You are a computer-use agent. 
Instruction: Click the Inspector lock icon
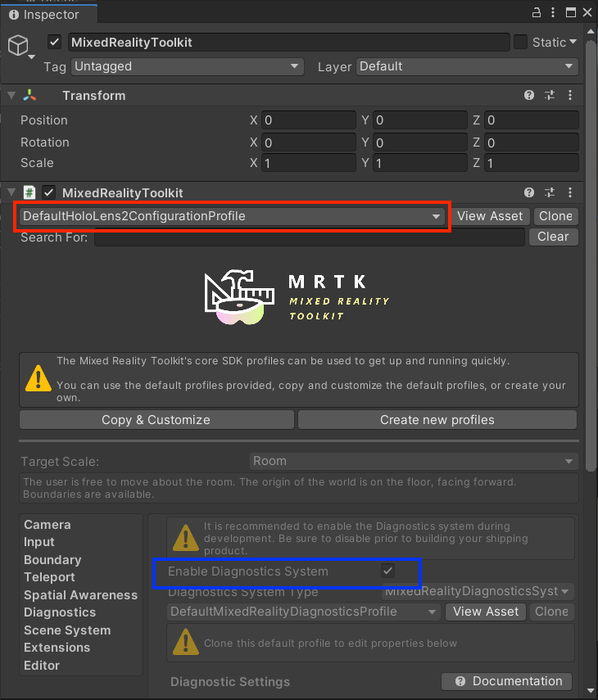click(536, 14)
